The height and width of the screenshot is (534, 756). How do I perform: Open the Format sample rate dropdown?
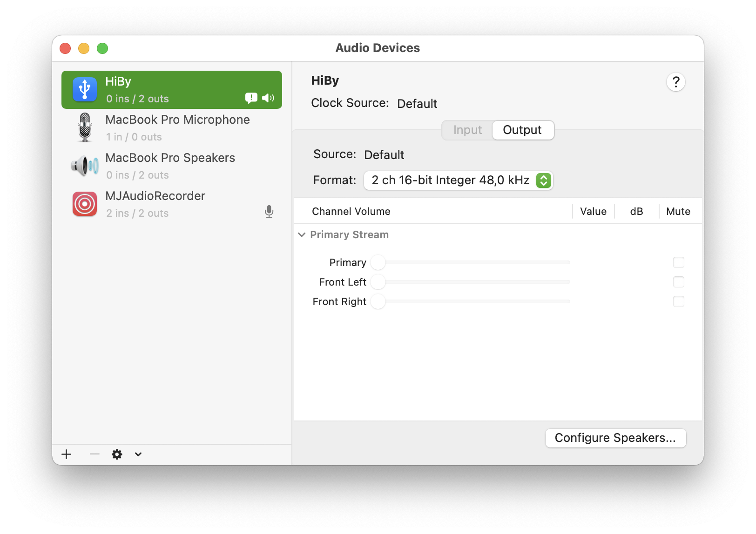pos(458,180)
